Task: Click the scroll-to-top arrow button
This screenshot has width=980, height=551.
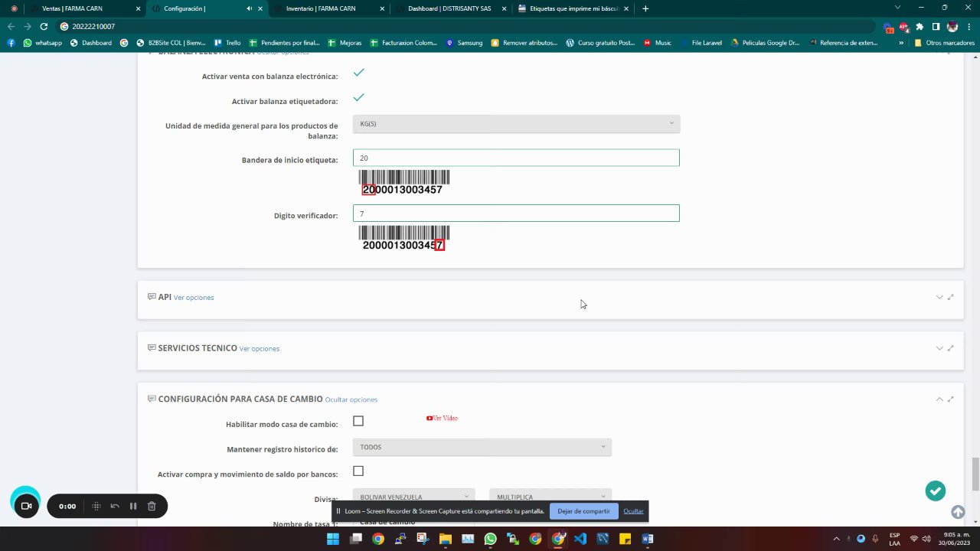Action: [x=958, y=511]
